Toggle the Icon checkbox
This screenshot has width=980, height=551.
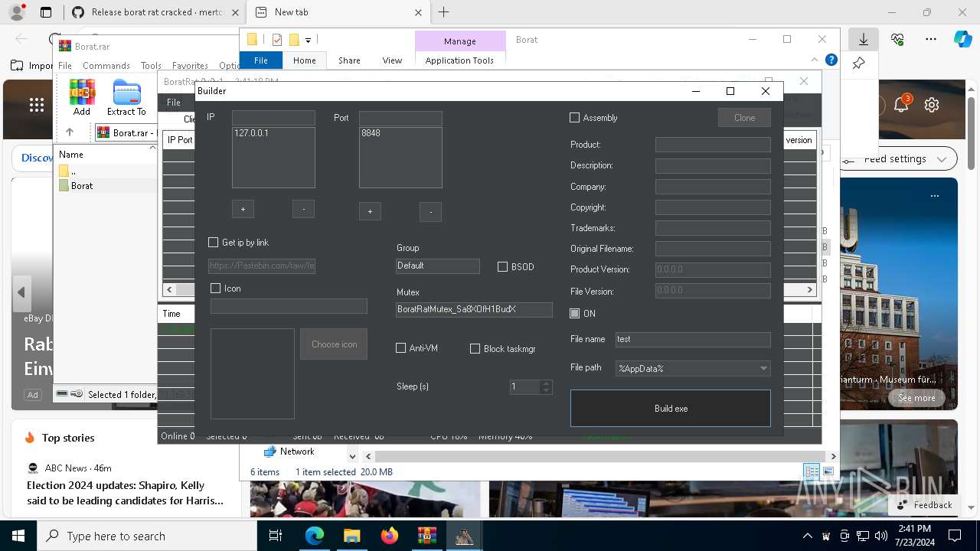[216, 289]
